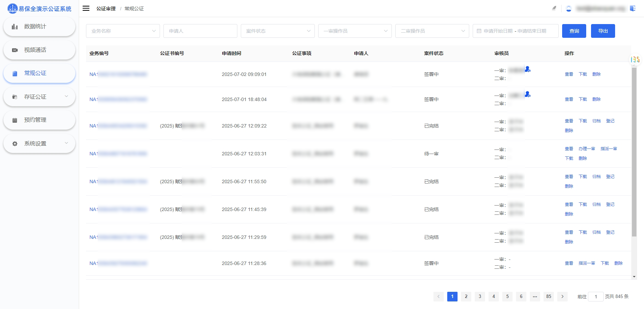Open the 案件状态 dropdown filter
Viewport: 644px width, 309px height.
[278, 31]
